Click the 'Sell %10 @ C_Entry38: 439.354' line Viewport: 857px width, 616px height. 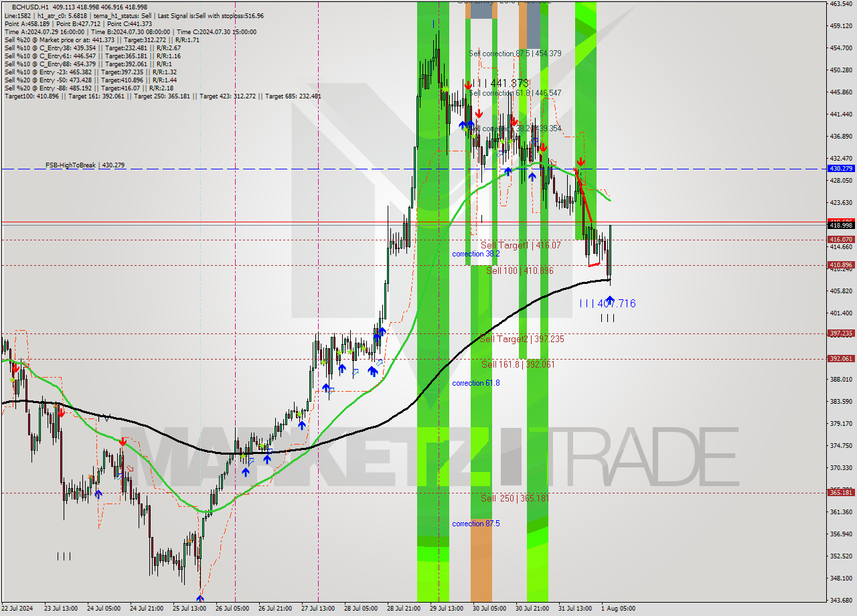click(x=92, y=48)
